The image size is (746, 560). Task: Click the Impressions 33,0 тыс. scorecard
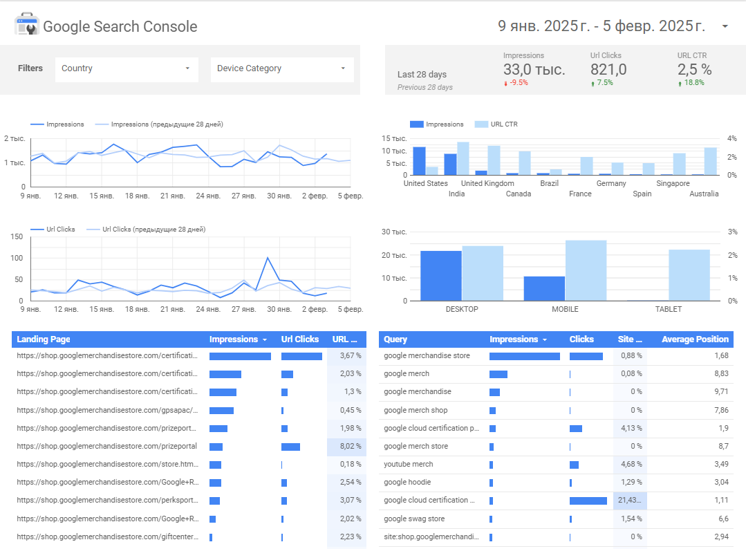534,70
